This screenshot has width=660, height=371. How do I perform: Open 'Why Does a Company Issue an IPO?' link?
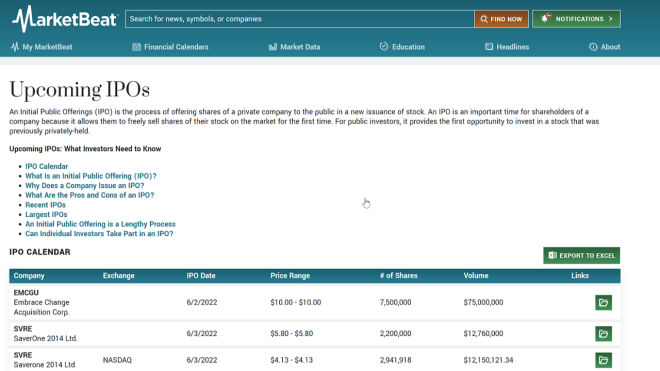tap(85, 186)
